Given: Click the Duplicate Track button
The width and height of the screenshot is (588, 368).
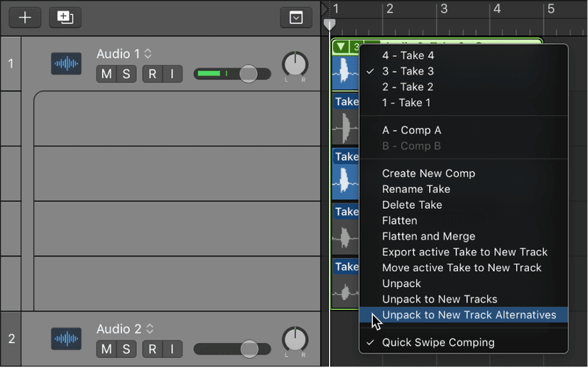Looking at the screenshot, I should pyautogui.click(x=65, y=18).
